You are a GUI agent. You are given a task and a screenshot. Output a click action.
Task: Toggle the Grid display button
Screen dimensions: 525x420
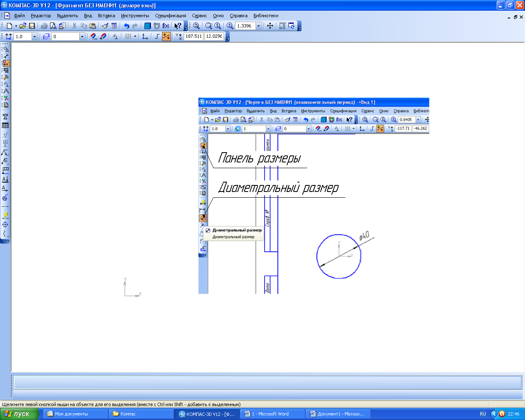[128, 37]
